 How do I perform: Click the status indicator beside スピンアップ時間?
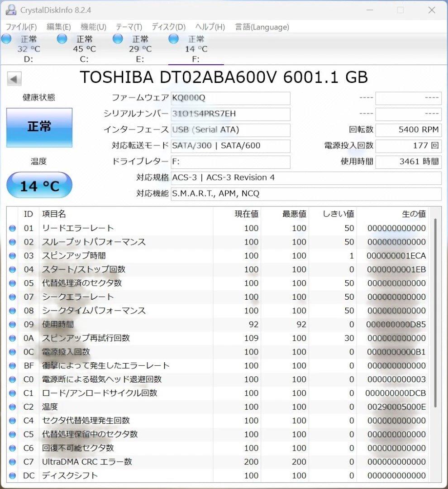point(12,256)
